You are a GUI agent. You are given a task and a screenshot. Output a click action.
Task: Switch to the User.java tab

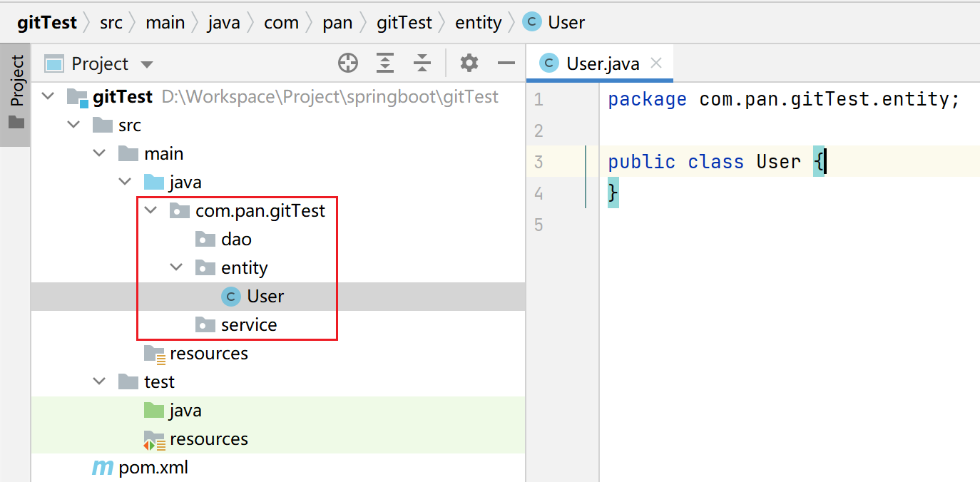602,63
